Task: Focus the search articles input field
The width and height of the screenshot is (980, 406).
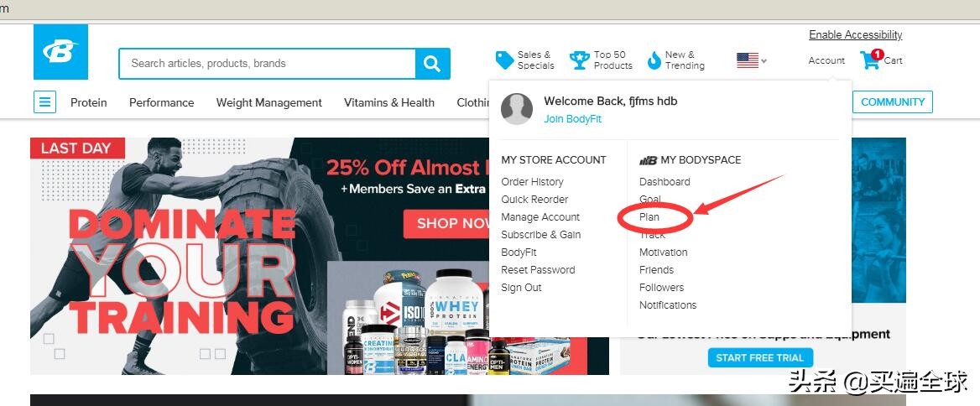Action: (x=268, y=64)
